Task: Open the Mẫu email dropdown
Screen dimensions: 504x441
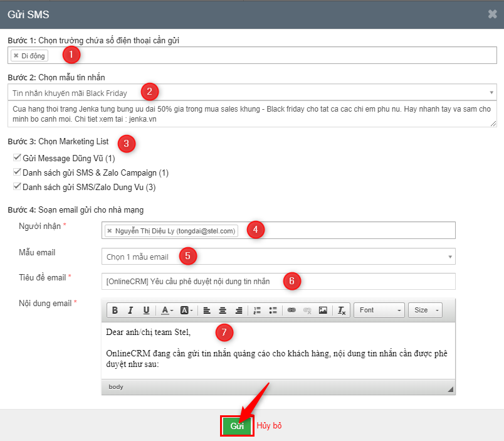Action: tap(278, 257)
